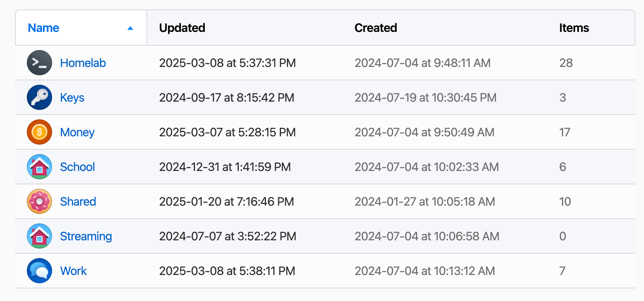The width and height of the screenshot is (644, 301).
Task: Open the Money vault link
Action: coord(77,132)
